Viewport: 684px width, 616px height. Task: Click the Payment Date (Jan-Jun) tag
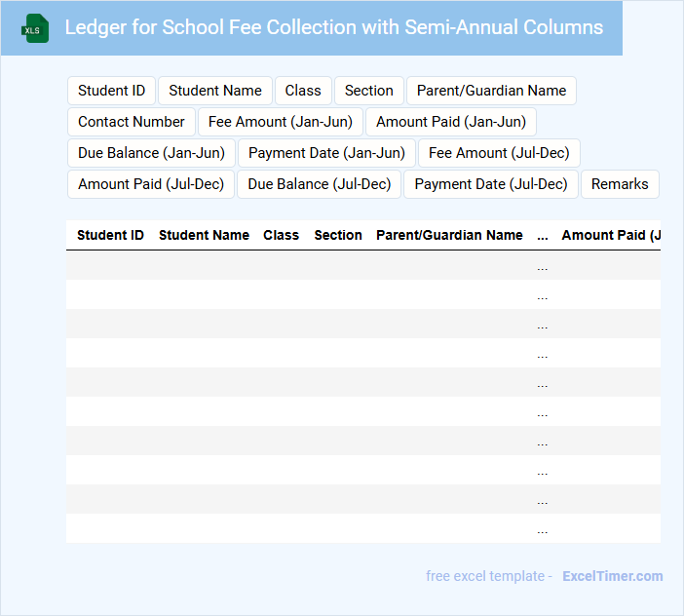coord(326,153)
